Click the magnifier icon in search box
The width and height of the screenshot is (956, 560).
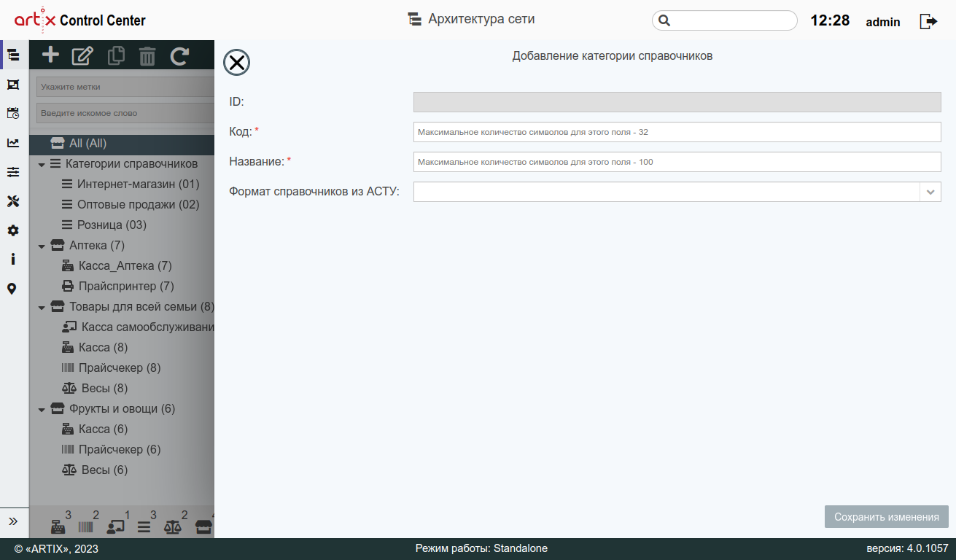(664, 20)
